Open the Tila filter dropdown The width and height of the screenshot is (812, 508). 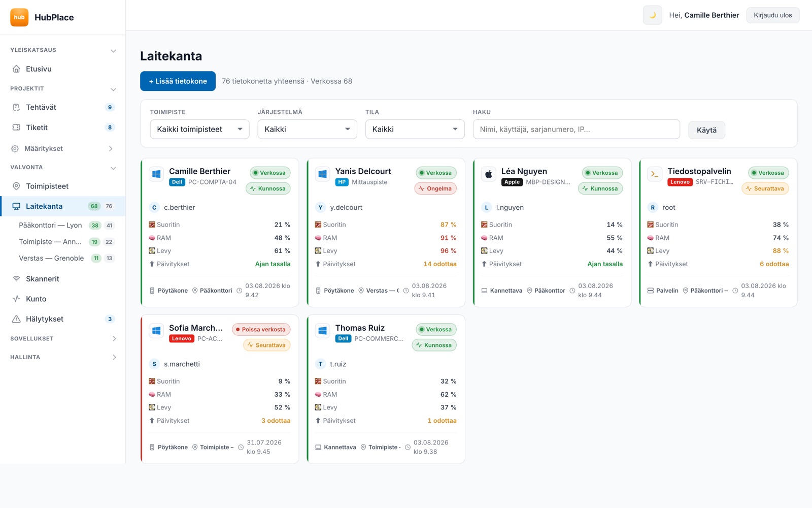click(415, 129)
